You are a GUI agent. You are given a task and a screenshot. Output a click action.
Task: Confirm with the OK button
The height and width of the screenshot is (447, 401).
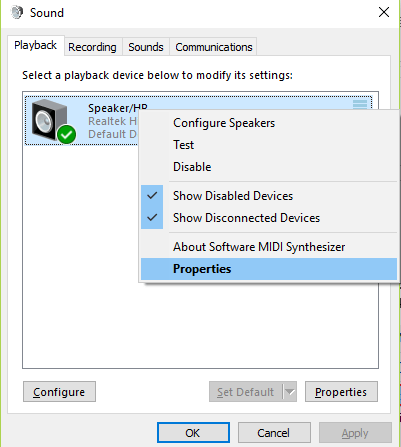[x=193, y=433]
